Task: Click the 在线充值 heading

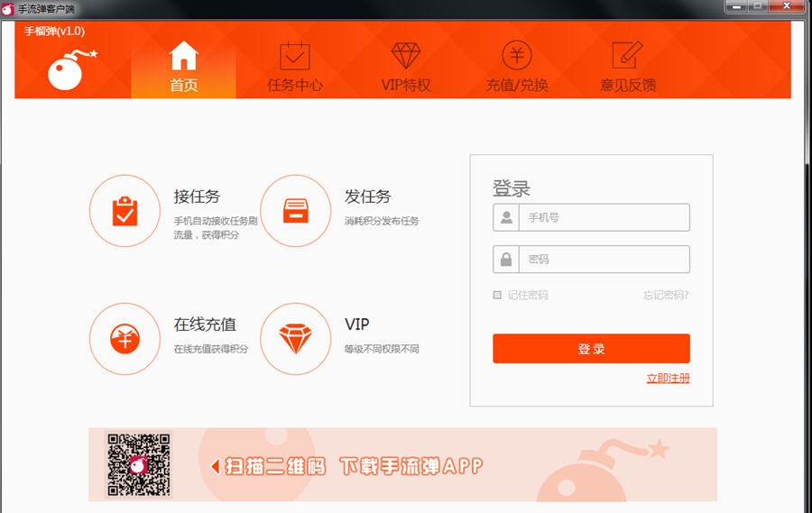Action: pyautogui.click(x=205, y=325)
